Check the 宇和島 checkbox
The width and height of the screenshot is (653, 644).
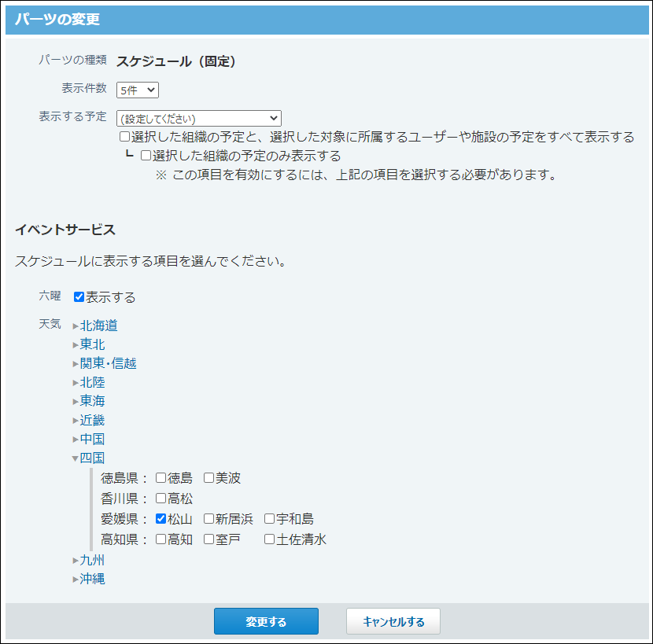(269, 518)
